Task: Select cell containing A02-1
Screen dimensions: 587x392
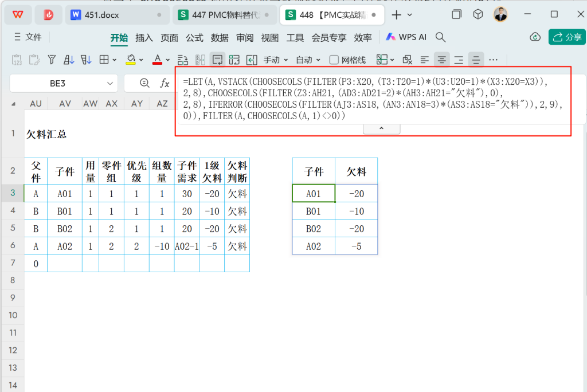Action: tap(187, 246)
